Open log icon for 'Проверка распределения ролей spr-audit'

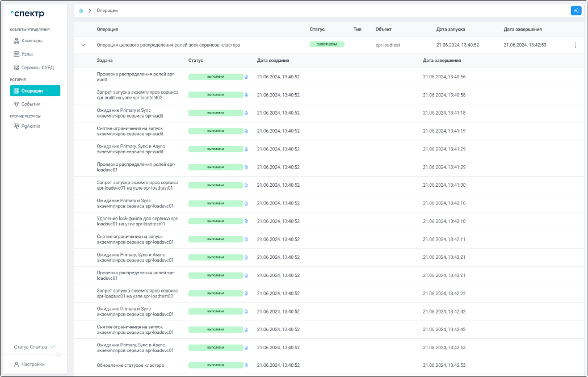pos(246,77)
